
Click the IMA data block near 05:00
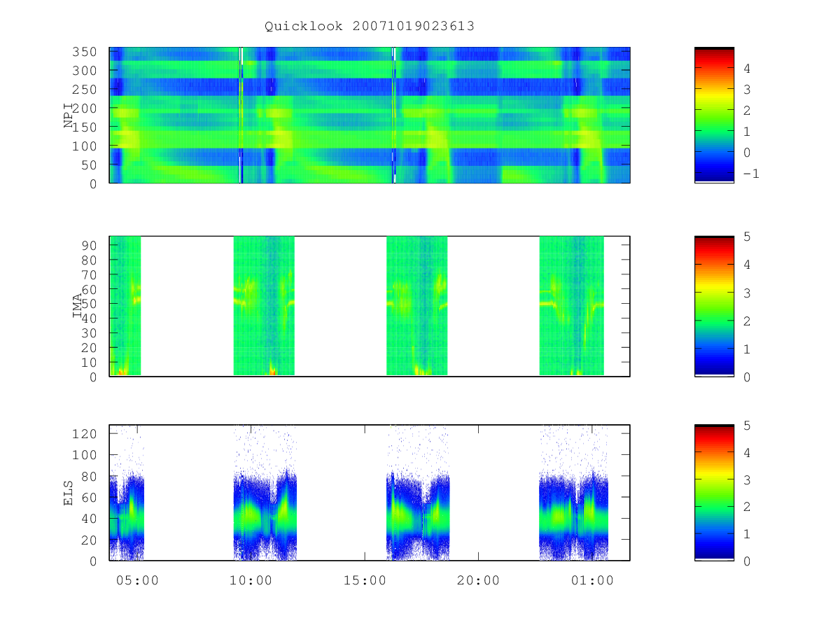(x=125, y=306)
